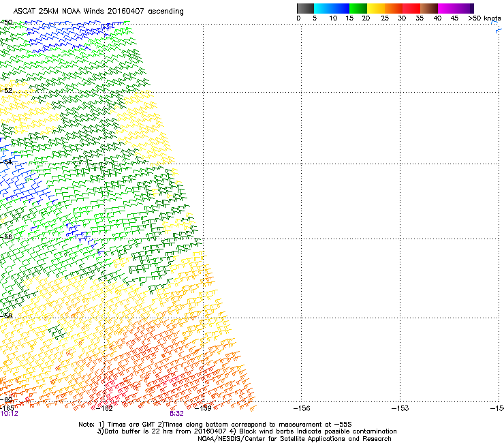Click the -162 longitude axis label

pyautogui.click(x=104, y=408)
